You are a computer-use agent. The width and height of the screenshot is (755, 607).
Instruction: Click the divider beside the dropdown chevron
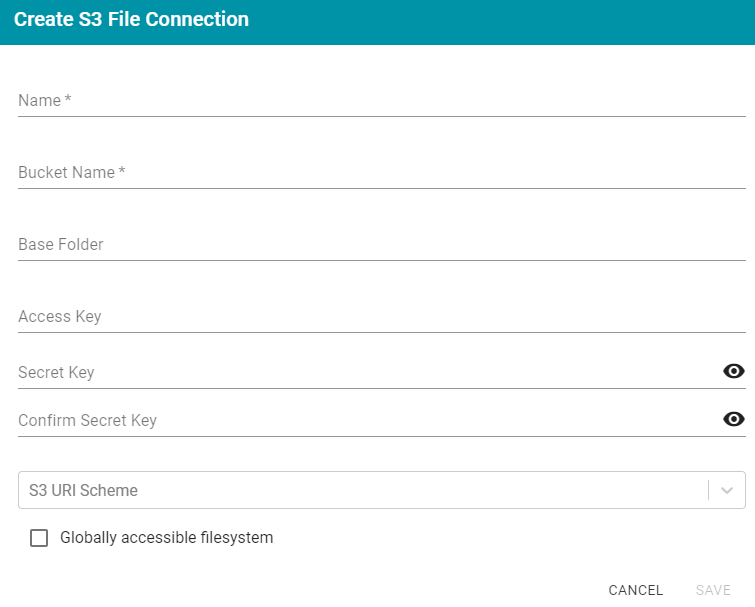pos(708,490)
